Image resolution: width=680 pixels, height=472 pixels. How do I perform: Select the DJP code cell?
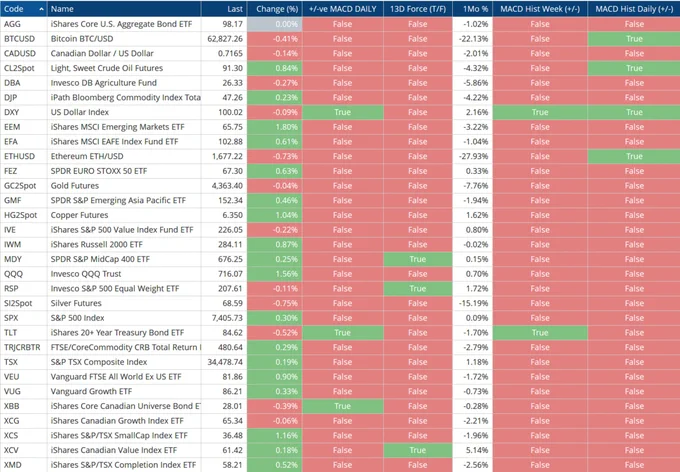[24, 98]
